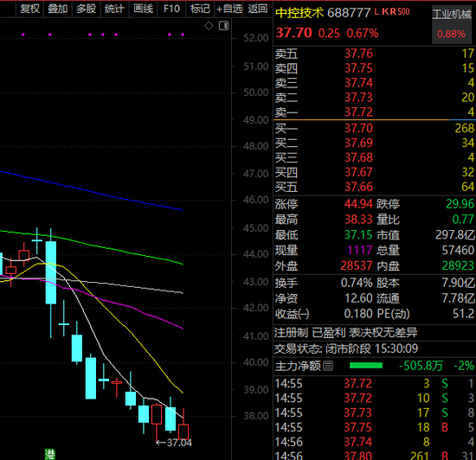Image resolution: width=476 pixels, height=460 pixels.
Task: Switch to 多股 multi-stock view
Action: (87, 9)
